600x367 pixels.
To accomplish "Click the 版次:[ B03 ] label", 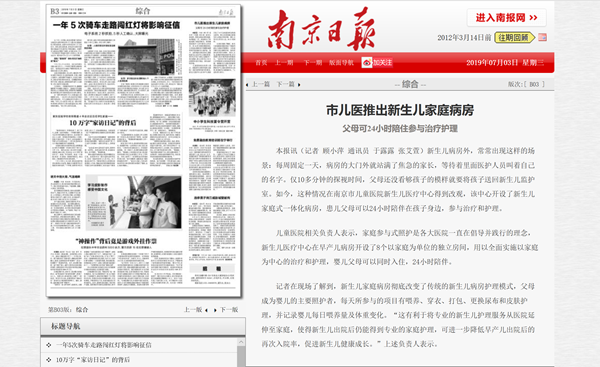I will coord(526,84).
